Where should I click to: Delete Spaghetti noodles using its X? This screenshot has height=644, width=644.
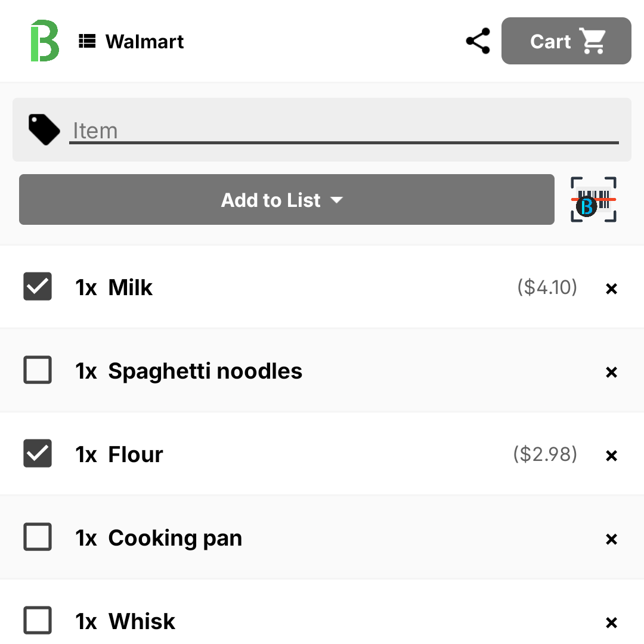coord(611,372)
